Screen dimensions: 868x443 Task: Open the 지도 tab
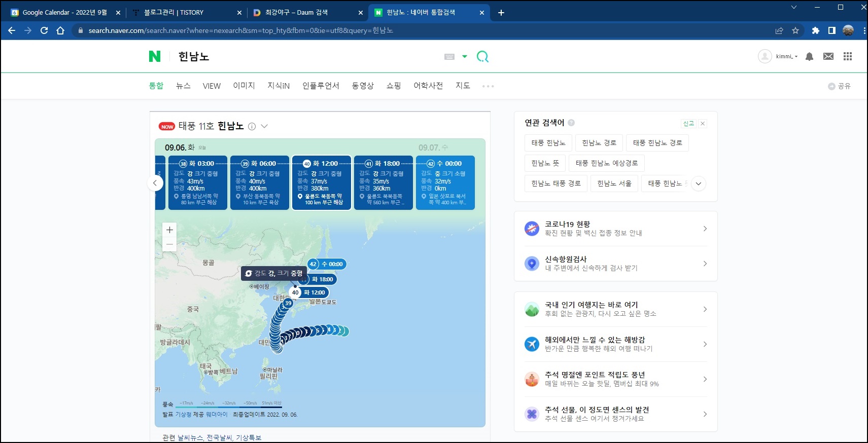coord(463,86)
